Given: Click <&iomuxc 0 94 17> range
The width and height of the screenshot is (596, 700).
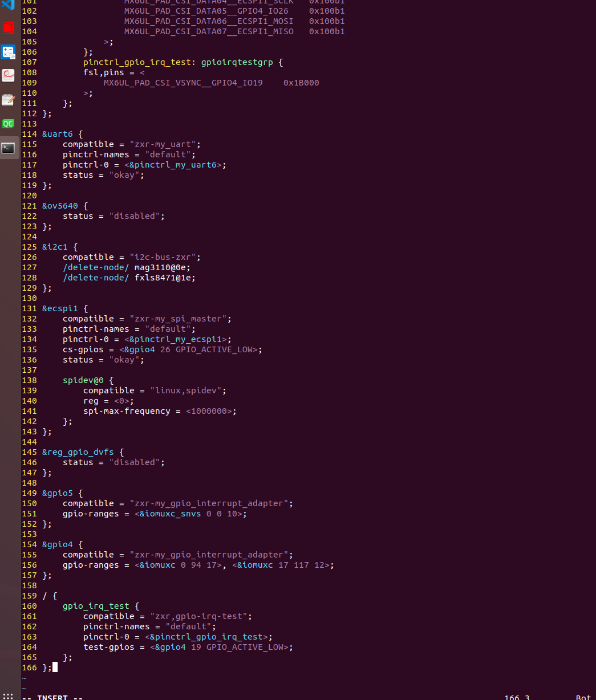Looking at the screenshot, I should pos(178,565).
